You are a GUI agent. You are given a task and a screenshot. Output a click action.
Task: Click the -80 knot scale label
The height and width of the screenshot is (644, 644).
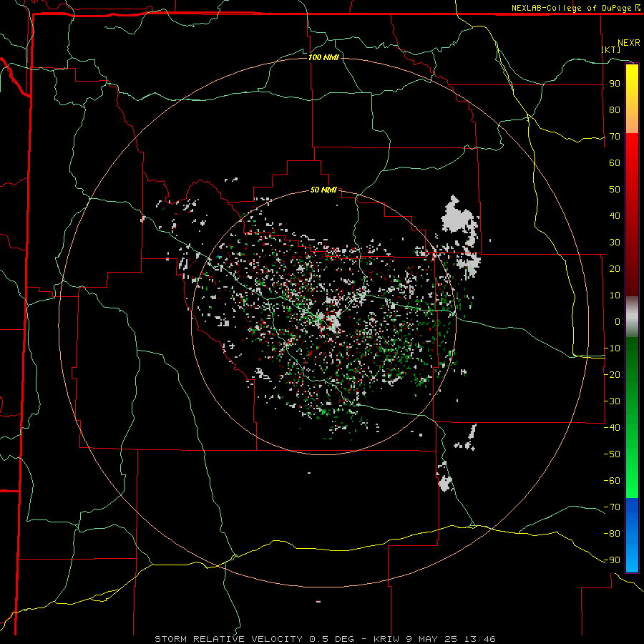(x=612, y=534)
